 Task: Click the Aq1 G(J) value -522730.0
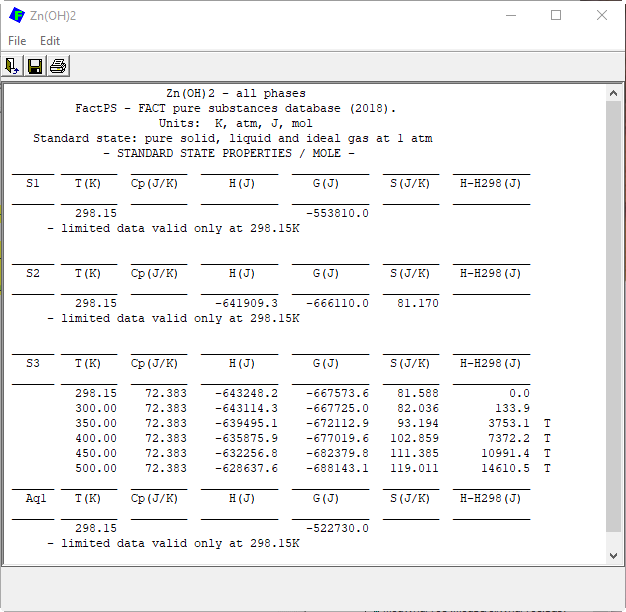coord(337,528)
